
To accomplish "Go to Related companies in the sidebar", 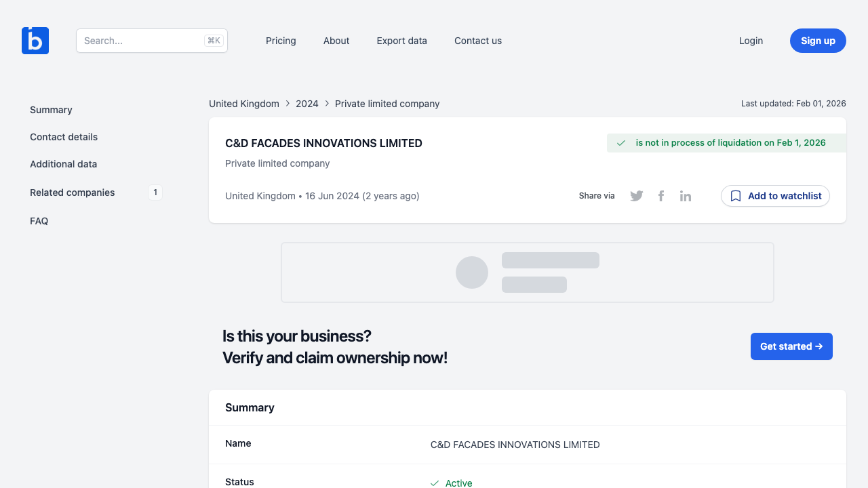I will click(x=73, y=192).
